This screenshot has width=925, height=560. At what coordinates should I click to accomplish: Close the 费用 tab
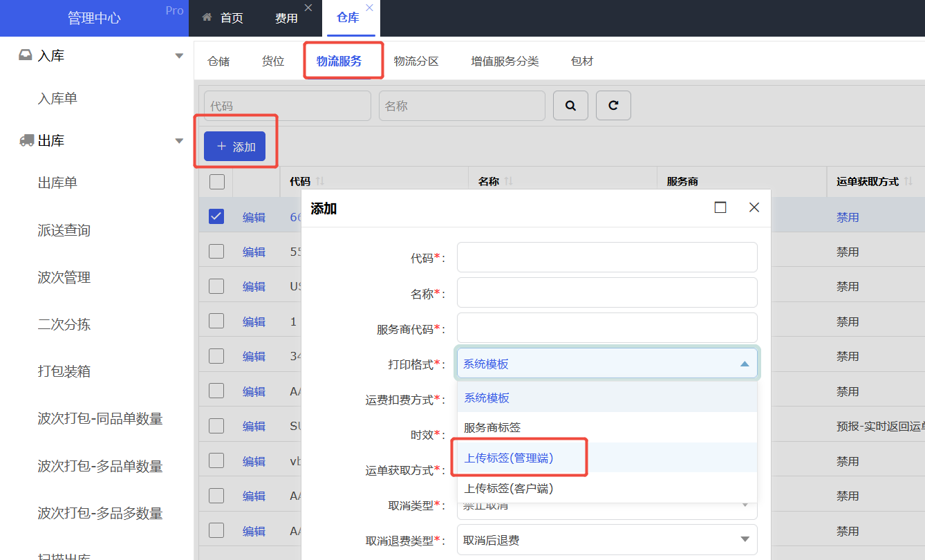pos(308,8)
